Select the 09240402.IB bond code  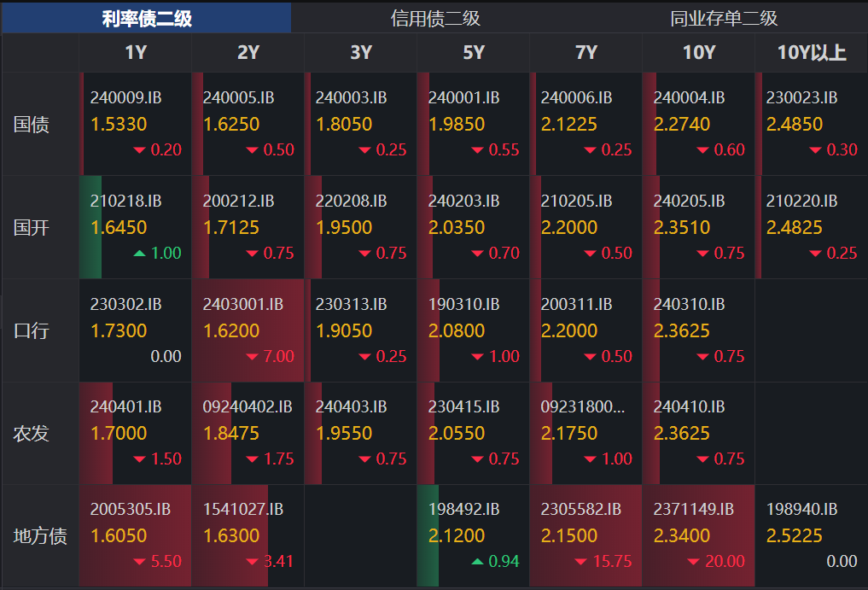[248, 407]
